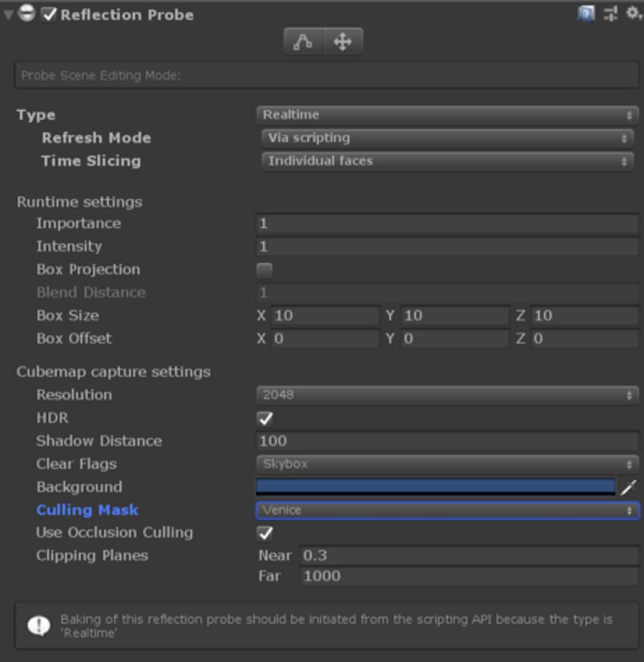Open the component help reference icon

[x=586, y=13]
